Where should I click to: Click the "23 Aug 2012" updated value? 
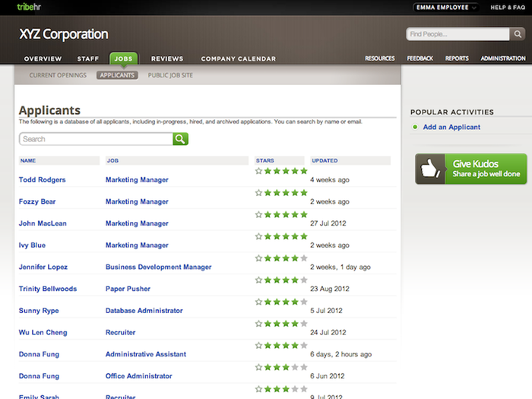[x=329, y=289]
